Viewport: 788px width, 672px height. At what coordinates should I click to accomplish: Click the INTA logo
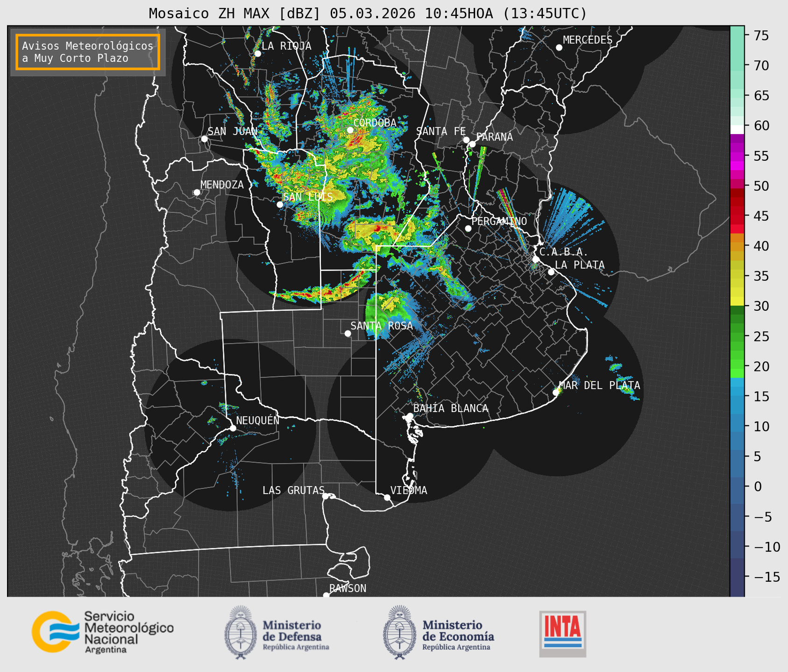click(x=562, y=634)
